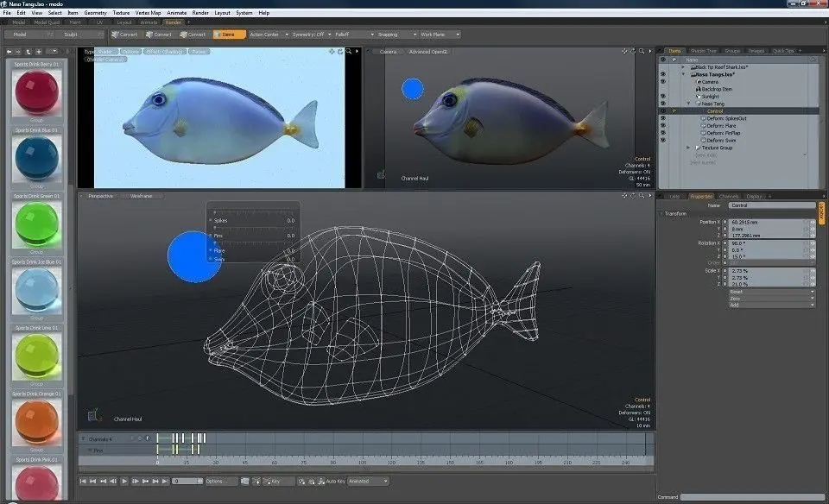Select the Sports Drink Orange preset sphere
This screenshot has height=504, width=829.
[x=36, y=422]
